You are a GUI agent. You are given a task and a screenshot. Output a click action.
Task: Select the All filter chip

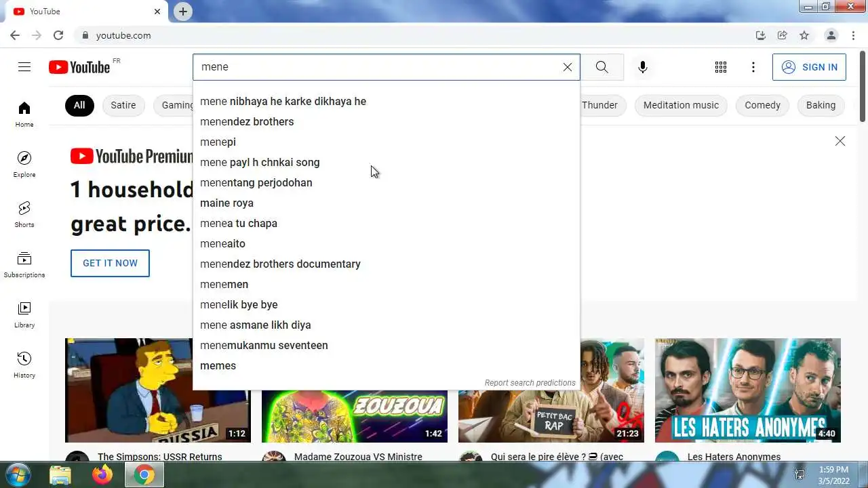[79, 105]
